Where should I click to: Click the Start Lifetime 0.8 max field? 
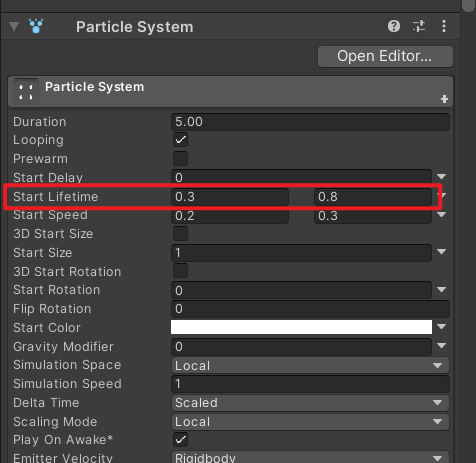[x=373, y=197]
